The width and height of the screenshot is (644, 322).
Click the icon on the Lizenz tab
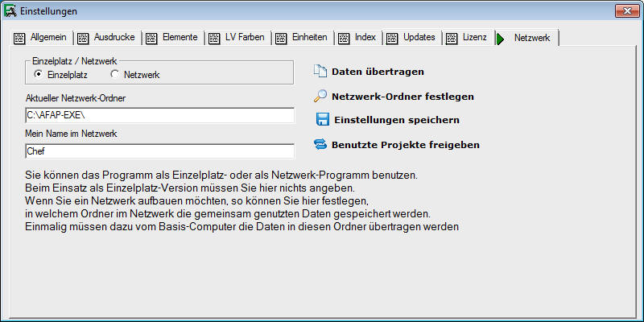tap(452, 38)
